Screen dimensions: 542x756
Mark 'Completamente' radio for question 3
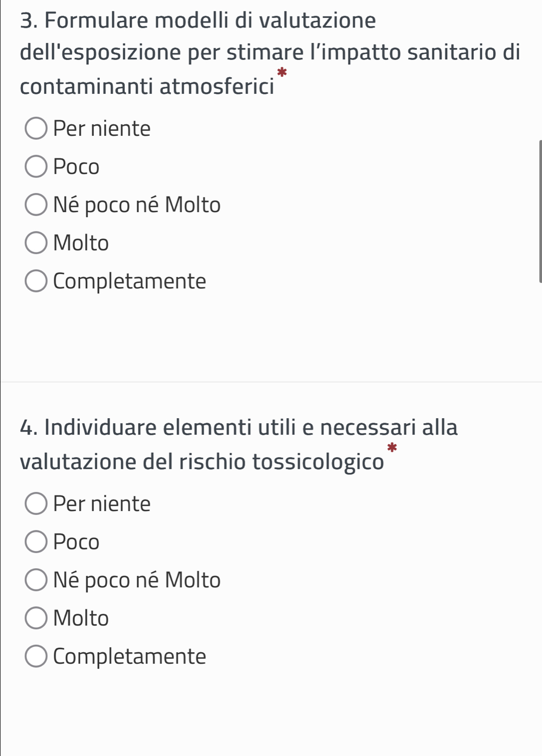(x=36, y=281)
